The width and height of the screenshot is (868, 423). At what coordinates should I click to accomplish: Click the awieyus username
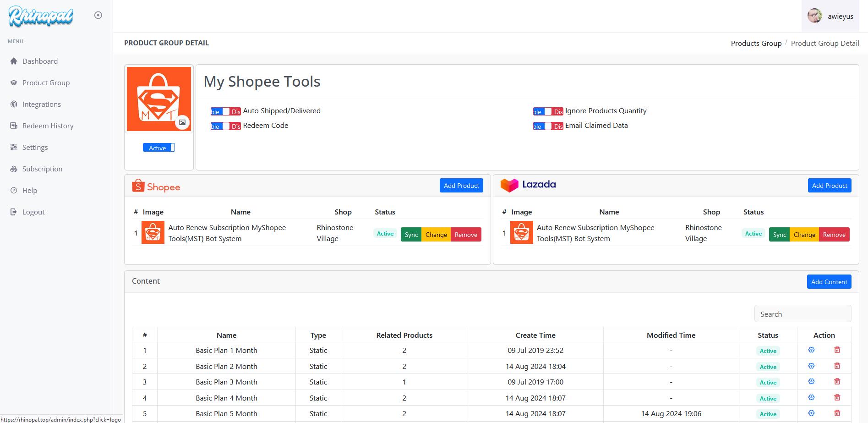(841, 16)
